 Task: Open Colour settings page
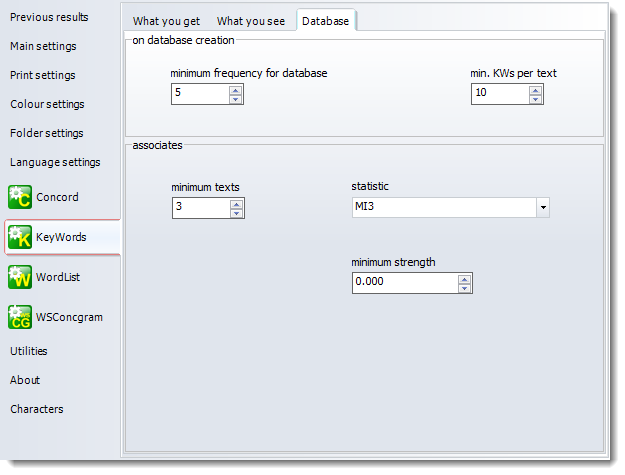point(47,104)
